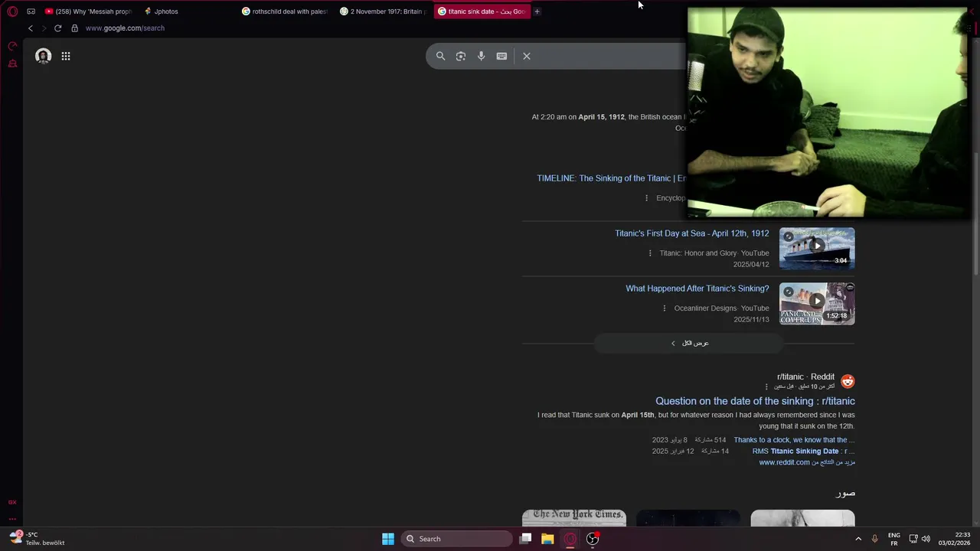980x551 pixels.
Task: Open more options for Encyclopedia result
Action: coord(646,198)
